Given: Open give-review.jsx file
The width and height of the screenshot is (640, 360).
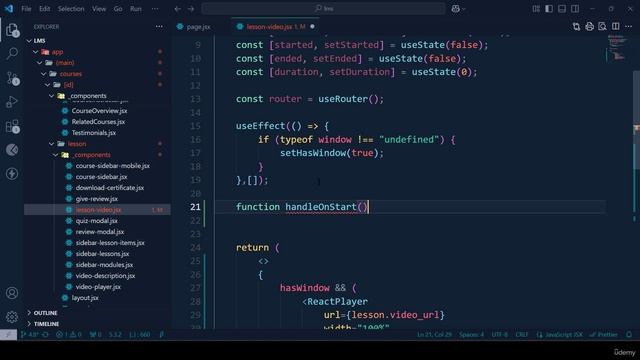Looking at the screenshot, I should click(x=96, y=199).
